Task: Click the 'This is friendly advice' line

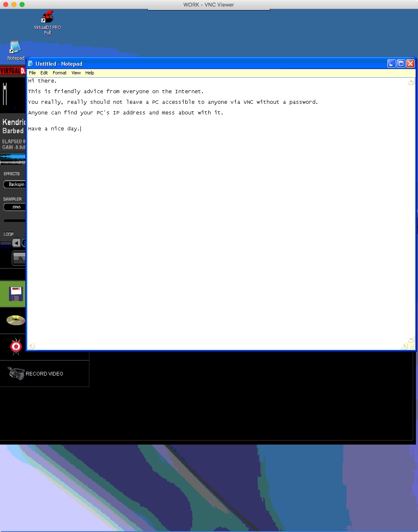Action: [116, 92]
